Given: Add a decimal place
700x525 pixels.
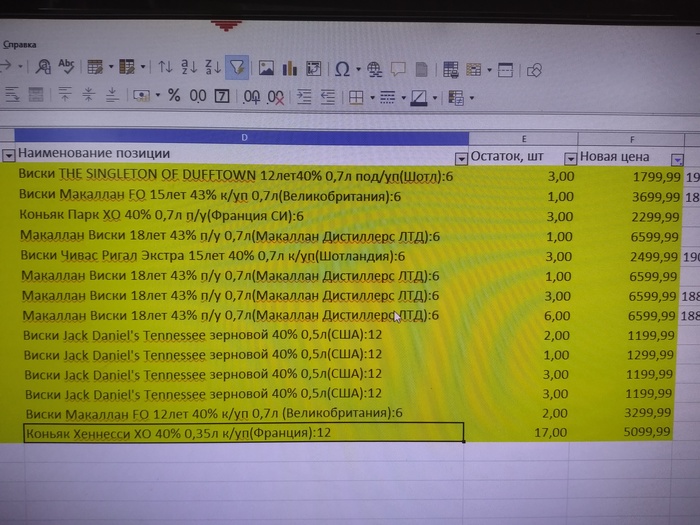Looking at the screenshot, I should tap(251, 96).
